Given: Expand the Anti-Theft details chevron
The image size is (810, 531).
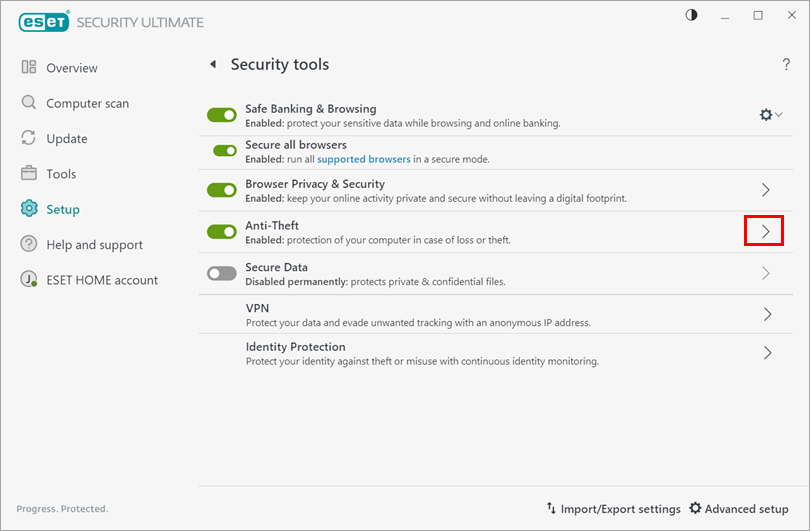Looking at the screenshot, I should (x=764, y=232).
